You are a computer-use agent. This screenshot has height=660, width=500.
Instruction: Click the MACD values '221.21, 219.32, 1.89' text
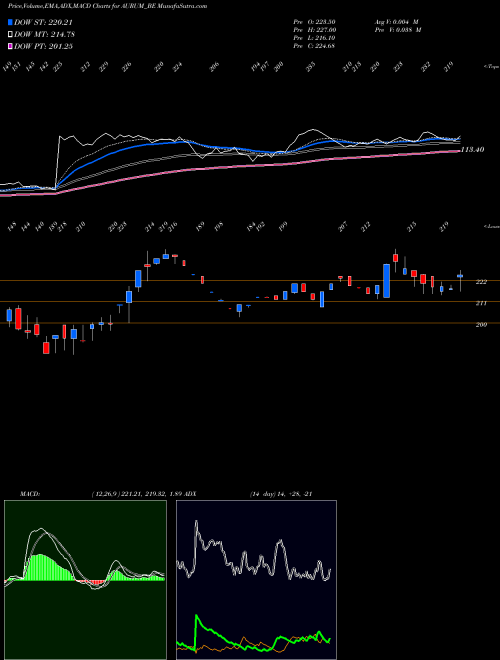click(154, 494)
